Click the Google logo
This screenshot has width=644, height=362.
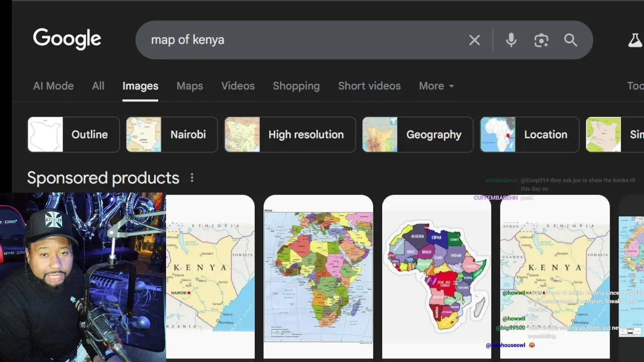coord(67,39)
